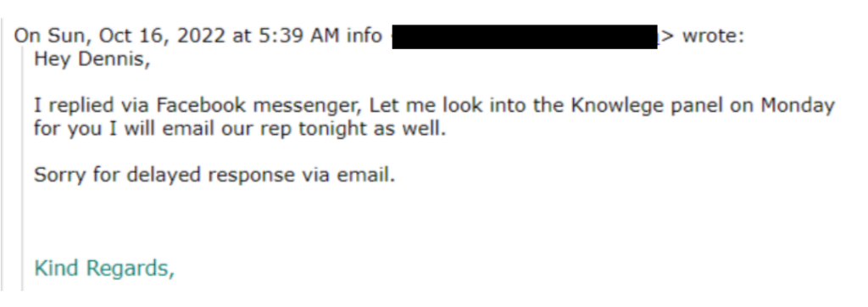Click the redacted sender email address
Screen dimensions: 868x307
[x=524, y=36]
